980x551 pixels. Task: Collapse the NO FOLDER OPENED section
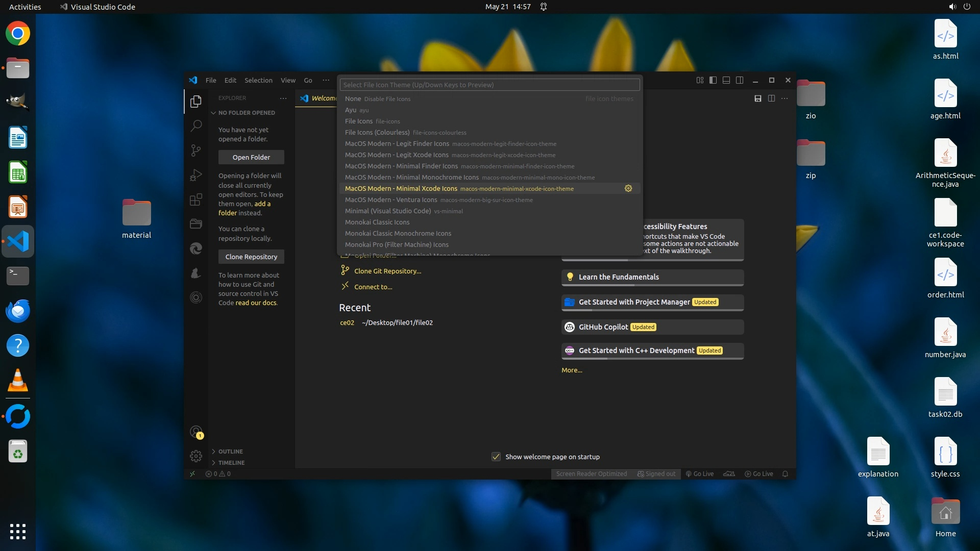point(246,113)
